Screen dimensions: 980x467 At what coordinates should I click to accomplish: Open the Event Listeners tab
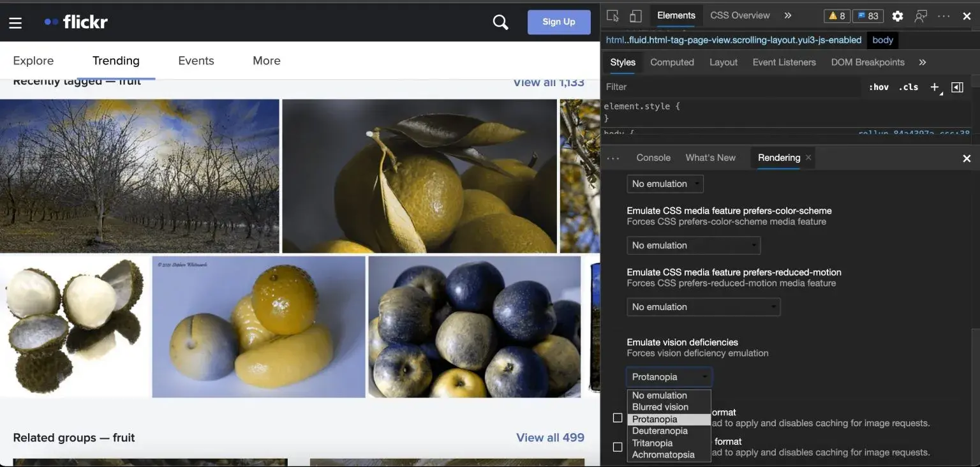point(784,63)
